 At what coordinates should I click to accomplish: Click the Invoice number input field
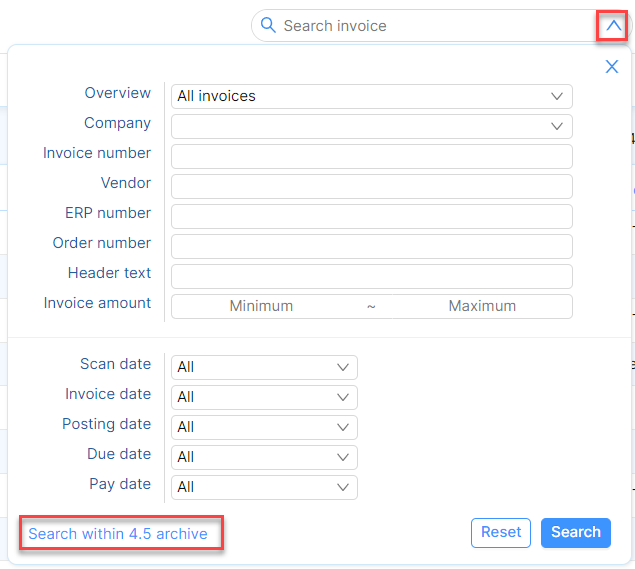371,156
